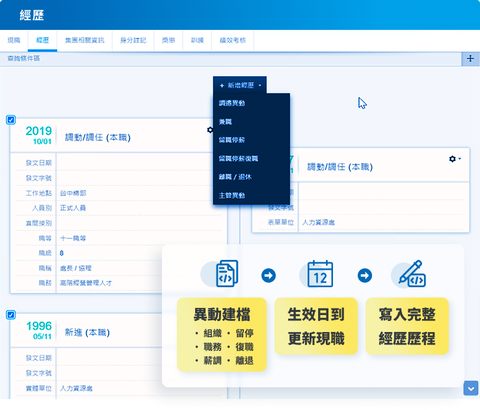The width and height of the screenshot is (480, 410).
Task: Click the code document icon above 異動建檔
Action: [227, 274]
